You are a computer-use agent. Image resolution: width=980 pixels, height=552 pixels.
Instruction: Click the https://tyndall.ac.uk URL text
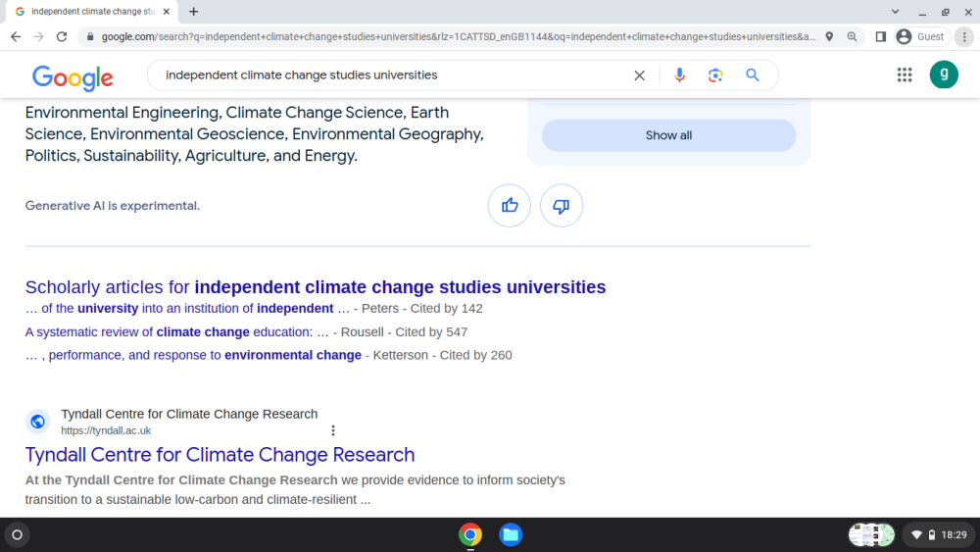[x=106, y=430]
